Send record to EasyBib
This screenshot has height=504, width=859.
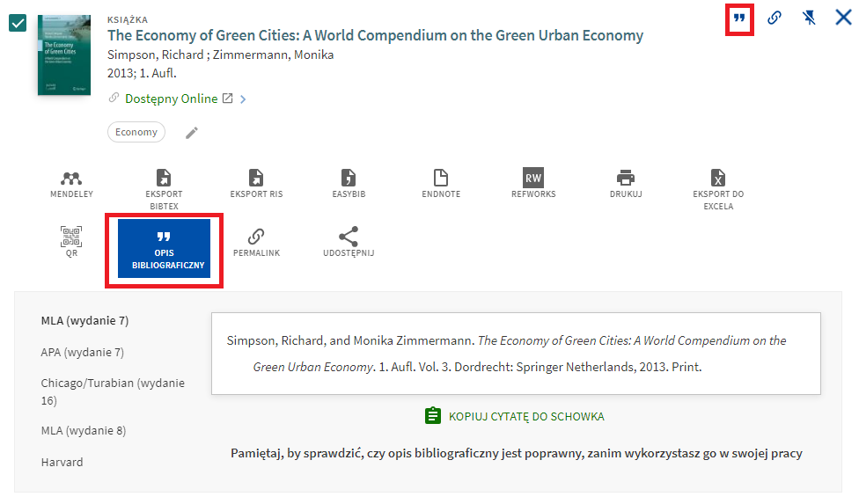(x=349, y=184)
